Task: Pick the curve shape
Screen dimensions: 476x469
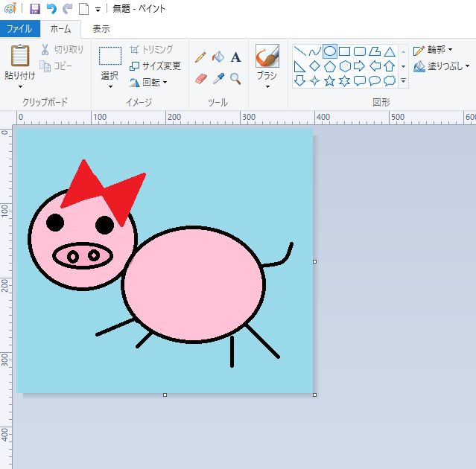Action: pyautogui.click(x=315, y=51)
